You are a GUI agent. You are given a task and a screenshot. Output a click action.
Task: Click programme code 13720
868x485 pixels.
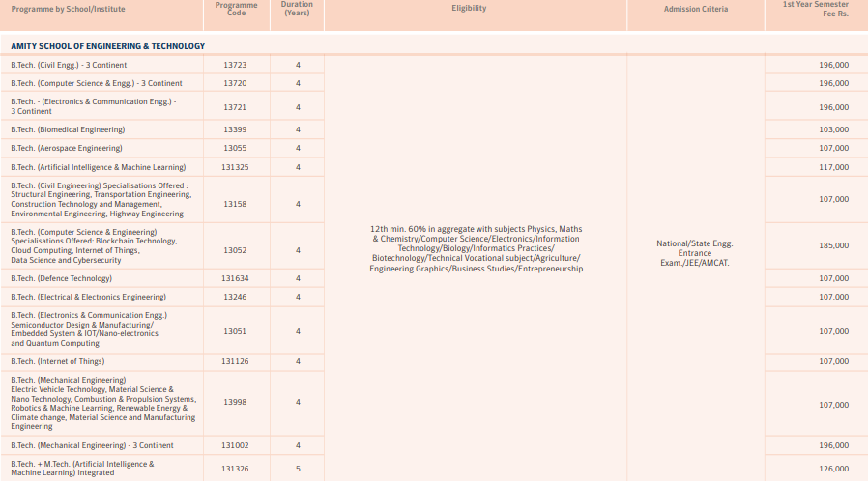pyautogui.click(x=235, y=83)
